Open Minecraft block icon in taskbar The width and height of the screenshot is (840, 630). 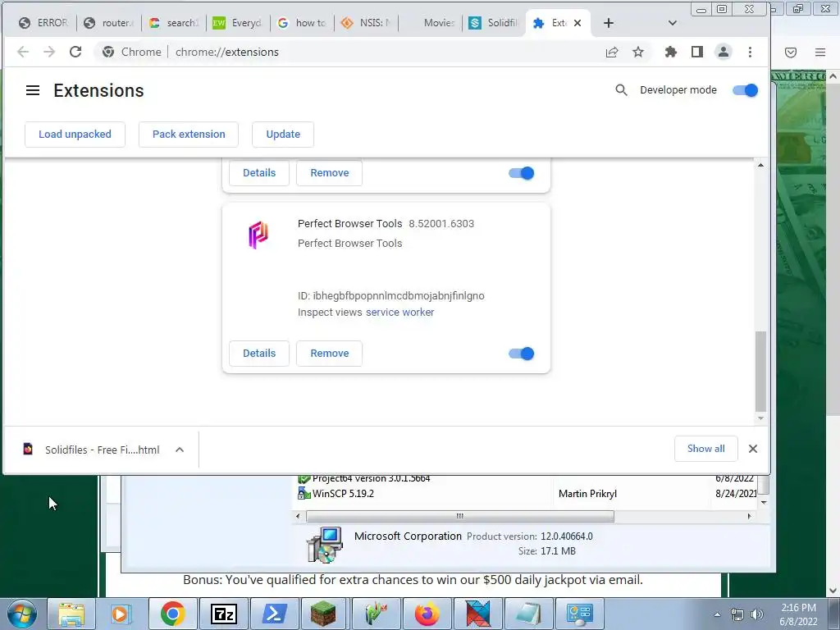323,614
